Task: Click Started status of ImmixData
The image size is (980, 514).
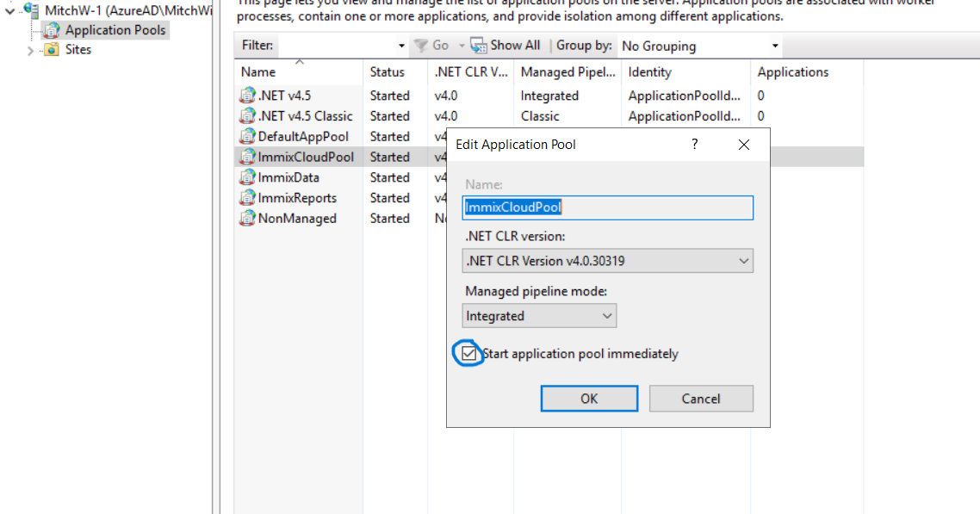Action: click(389, 177)
